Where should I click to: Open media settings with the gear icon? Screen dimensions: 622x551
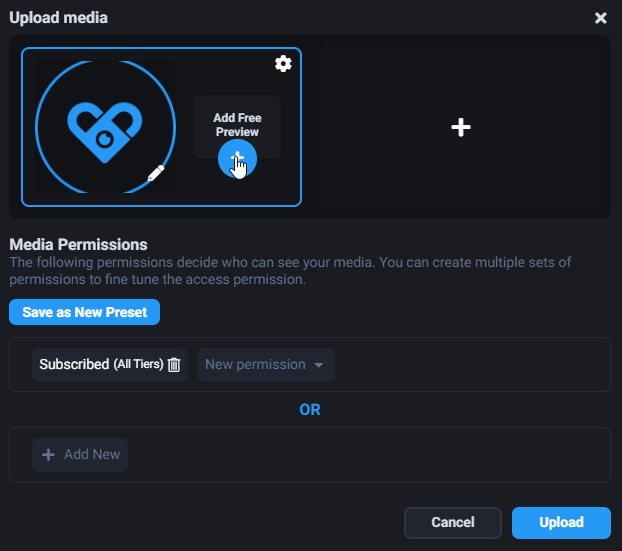click(283, 64)
